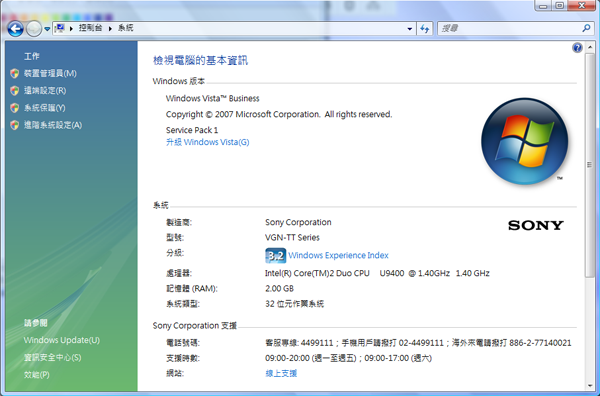Click the vertical scrollbar thumb

click(590, 165)
